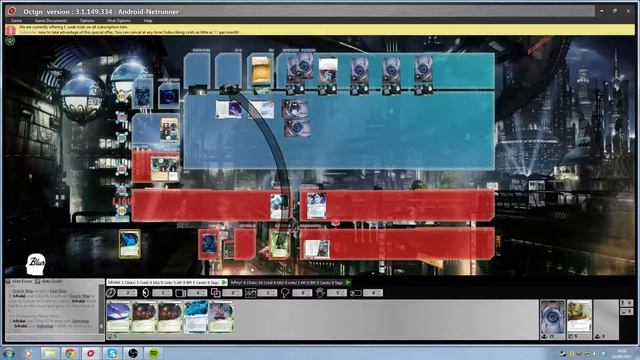Click the Clicks counter value box
Viewport: 640px width, 360px height.
127,293
